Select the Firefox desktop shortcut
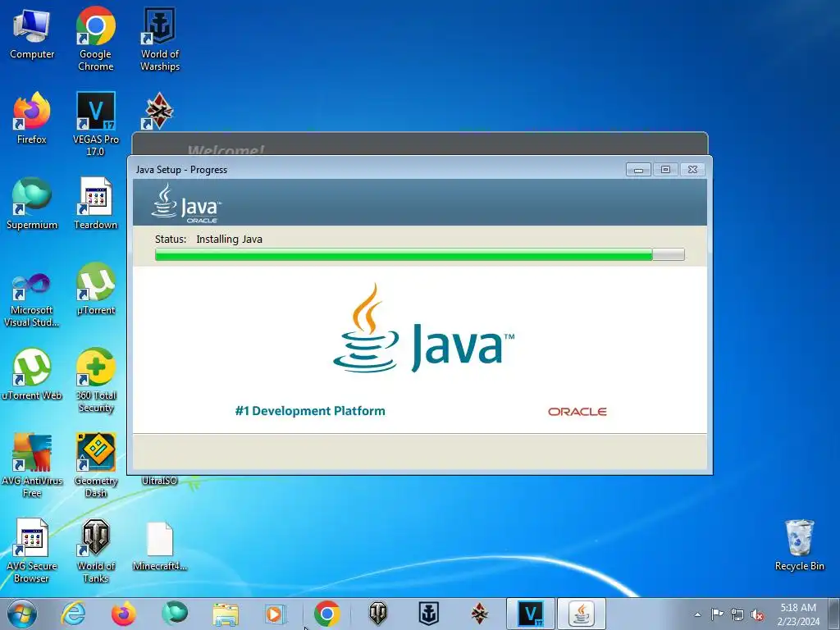The width and height of the screenshot is (840, 630). click(32, 118)
